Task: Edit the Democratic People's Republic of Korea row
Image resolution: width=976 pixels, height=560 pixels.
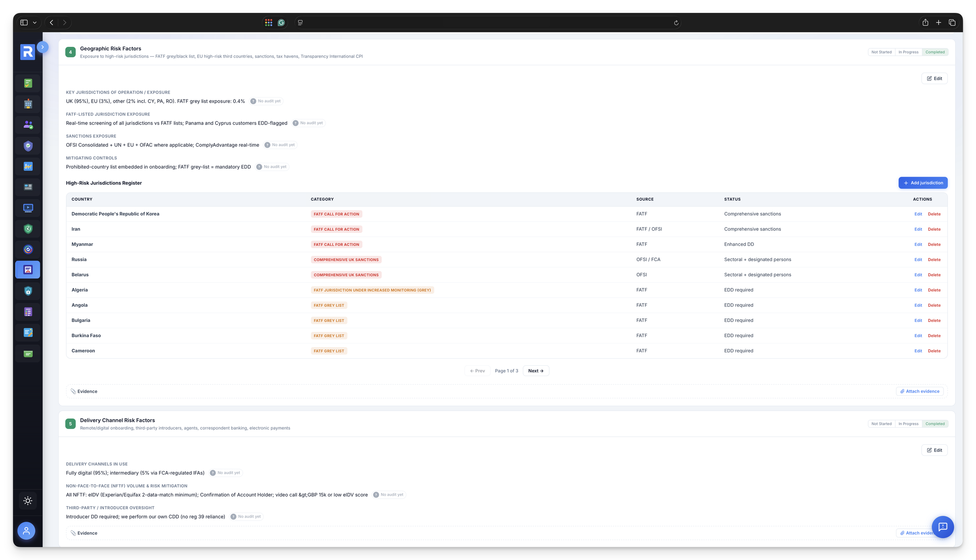Action: 918,214
